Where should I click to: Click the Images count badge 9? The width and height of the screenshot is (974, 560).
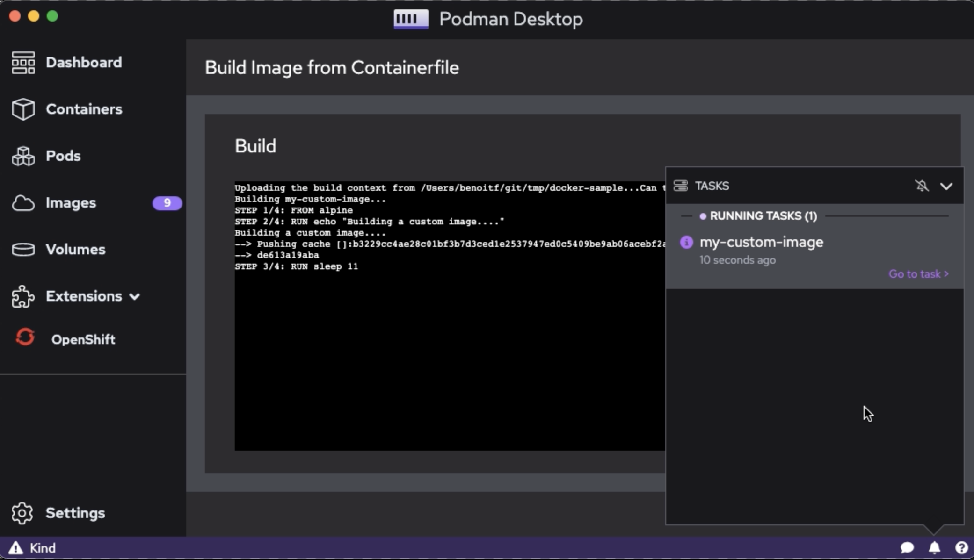(x=167, y=203)
